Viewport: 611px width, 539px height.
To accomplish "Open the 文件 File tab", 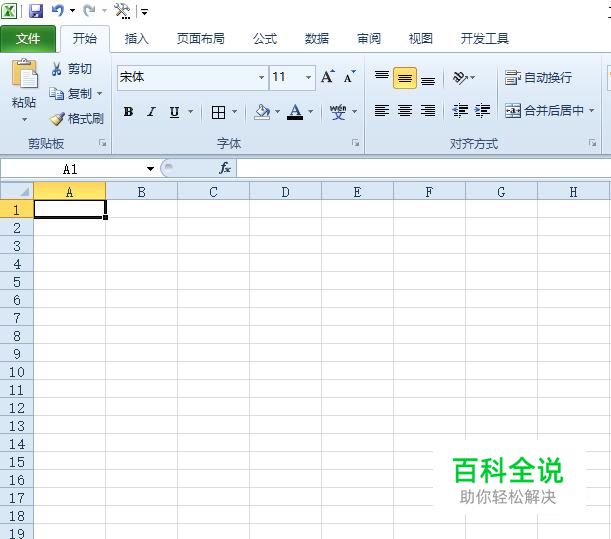I will [x=28, y=39].
